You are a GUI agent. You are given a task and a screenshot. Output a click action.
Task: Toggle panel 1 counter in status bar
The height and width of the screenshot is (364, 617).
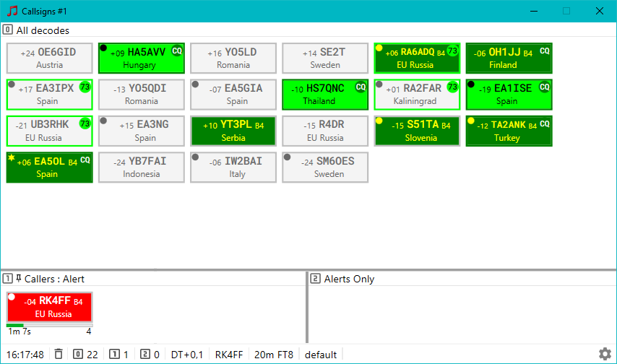point(118,355)
